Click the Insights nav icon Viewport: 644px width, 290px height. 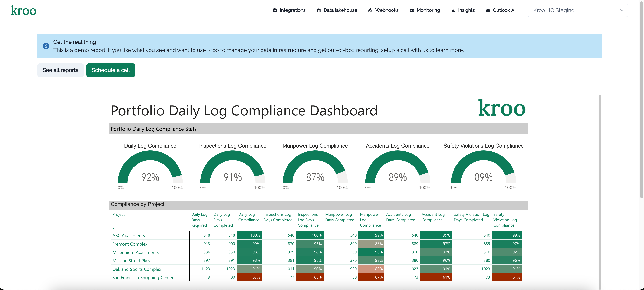point(453,10)
